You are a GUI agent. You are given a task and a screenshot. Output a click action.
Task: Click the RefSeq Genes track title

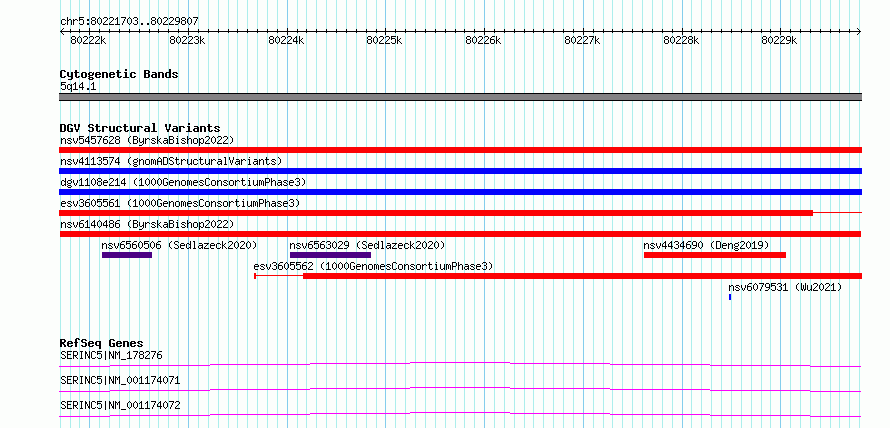click(101, 343)
